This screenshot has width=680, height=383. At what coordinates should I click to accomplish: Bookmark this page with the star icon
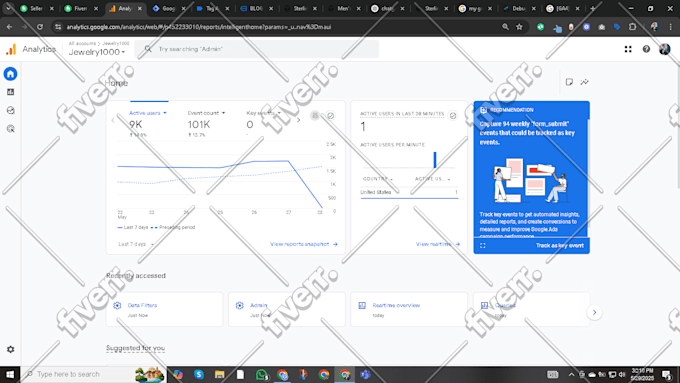tap(519, 27)
